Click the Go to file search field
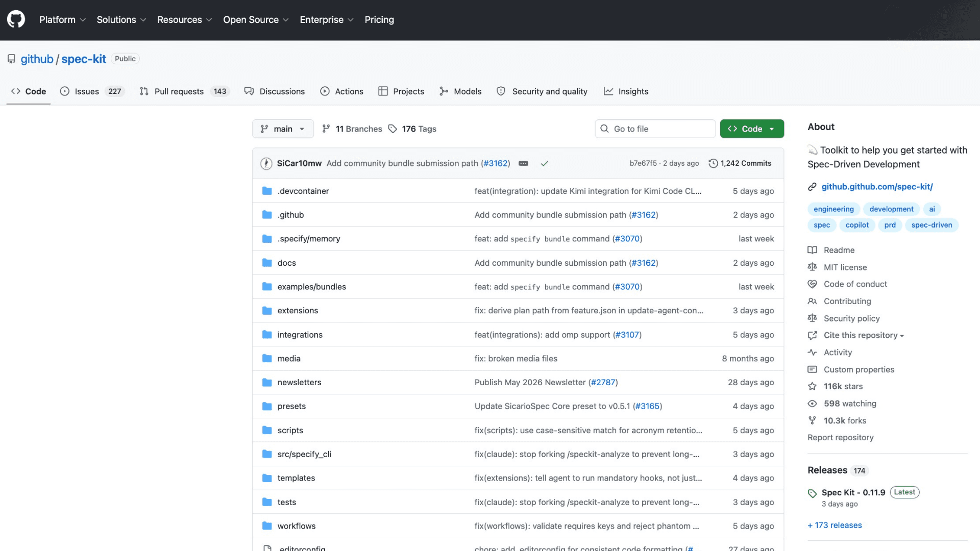This screenshot has width=980, height=551. 655,129
